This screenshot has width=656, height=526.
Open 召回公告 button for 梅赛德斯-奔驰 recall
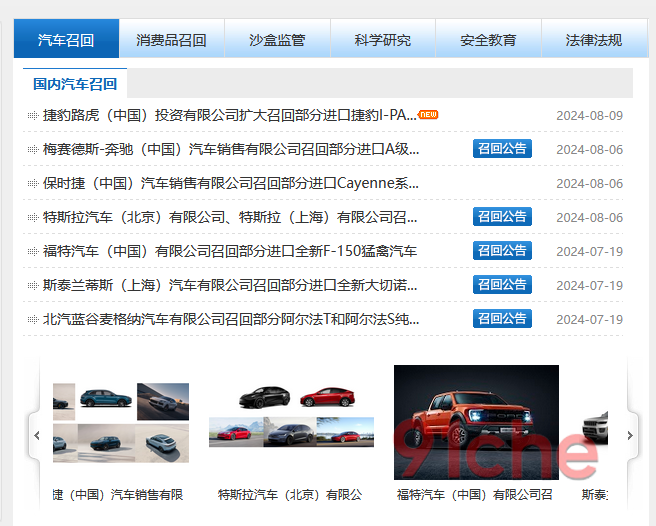[x=502, y=149]
